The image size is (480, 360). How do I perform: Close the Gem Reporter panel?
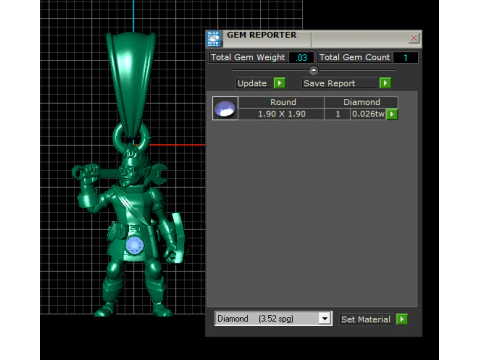click(414, 38)
